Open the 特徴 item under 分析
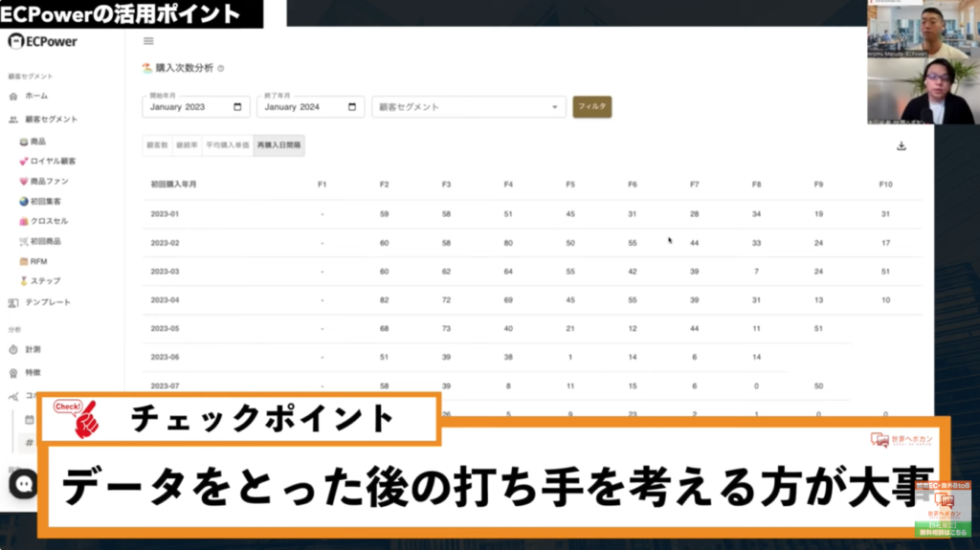 [x=25, y=373]
